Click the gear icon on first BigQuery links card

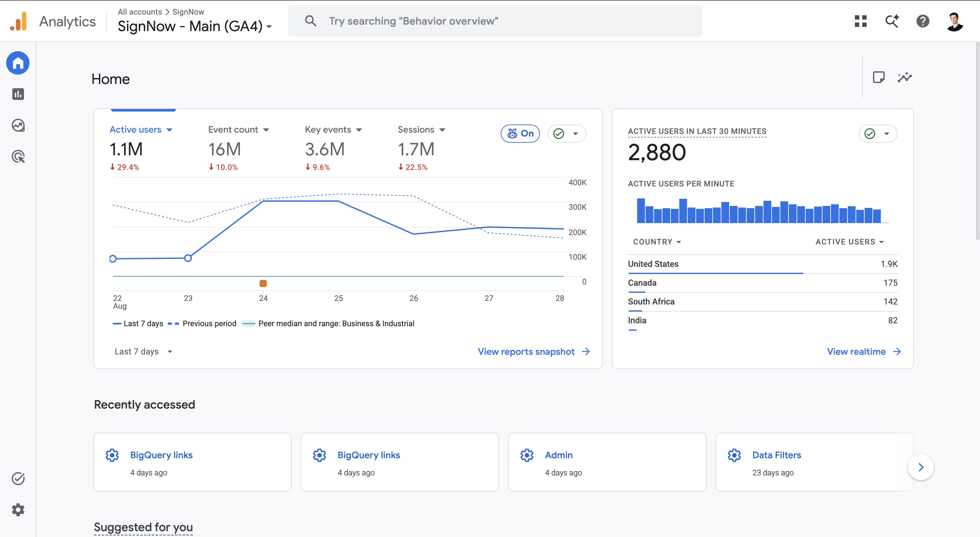click(112, 455)
